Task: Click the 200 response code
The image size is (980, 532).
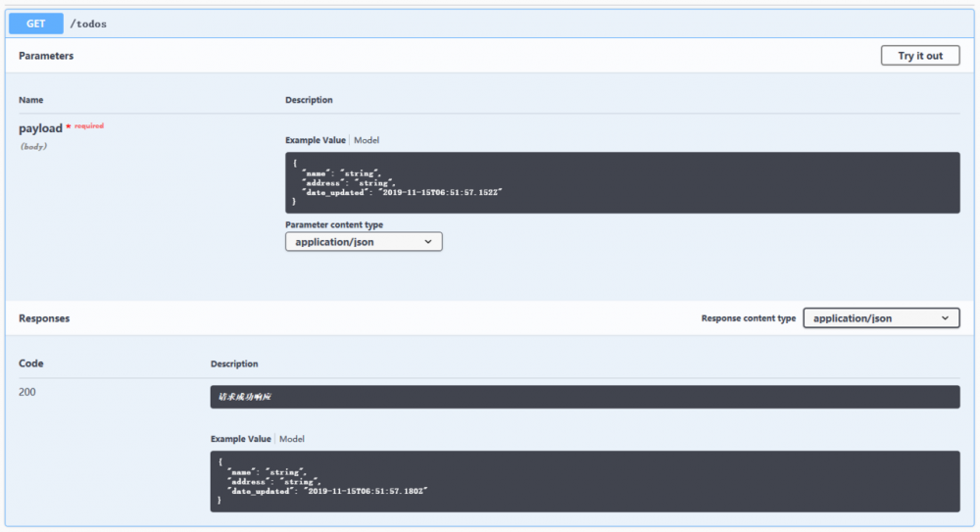Action: pyautogui.click(x=28, y=392)
